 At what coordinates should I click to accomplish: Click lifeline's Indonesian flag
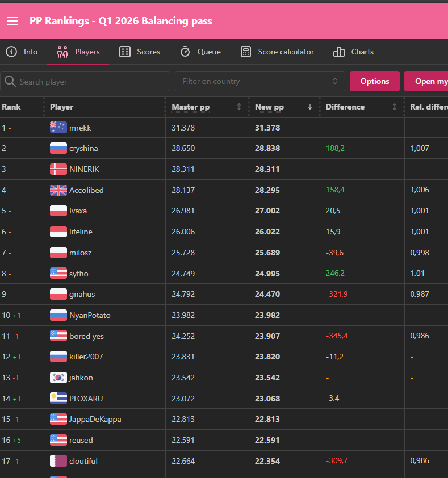pos(58,232)
